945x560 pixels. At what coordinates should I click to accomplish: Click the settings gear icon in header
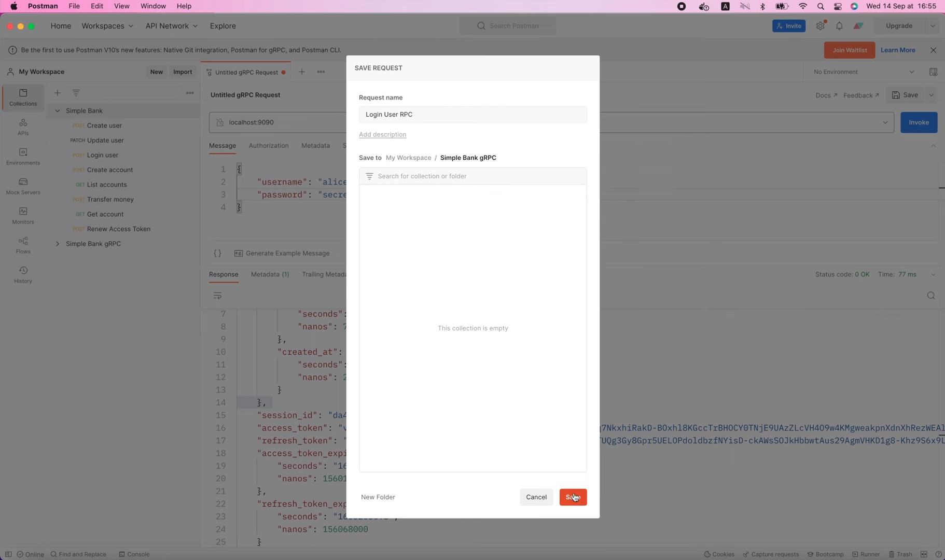click(821, 26)
